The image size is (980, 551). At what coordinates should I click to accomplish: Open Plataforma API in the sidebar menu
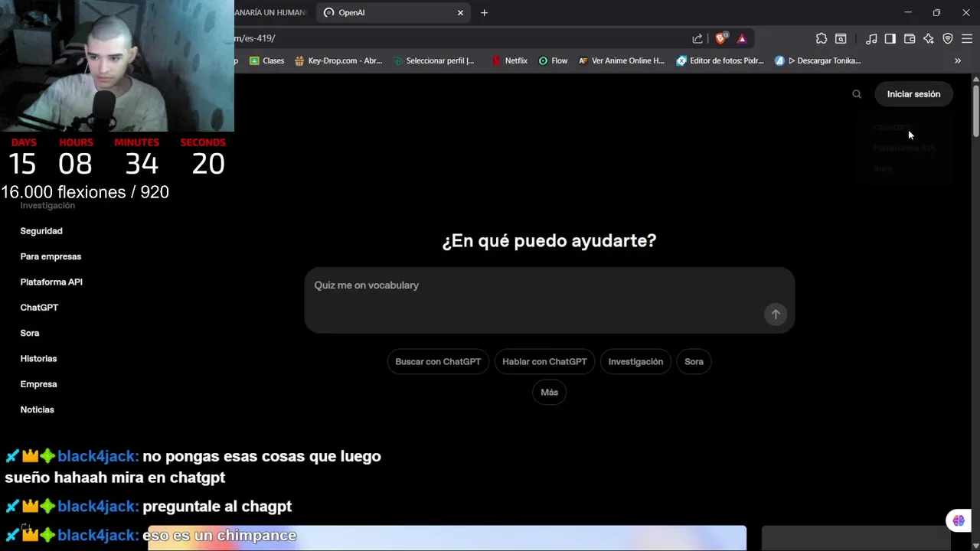51,282
